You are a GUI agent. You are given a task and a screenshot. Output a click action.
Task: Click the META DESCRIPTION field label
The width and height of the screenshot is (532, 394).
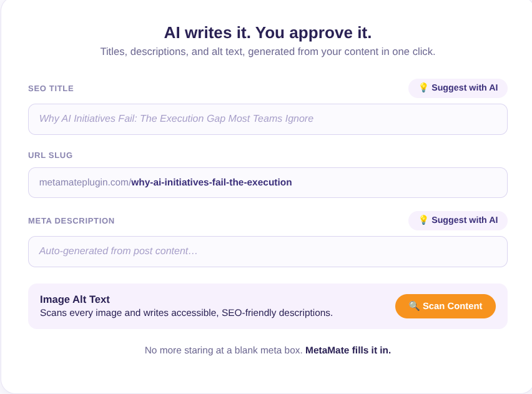pos(71,220)
